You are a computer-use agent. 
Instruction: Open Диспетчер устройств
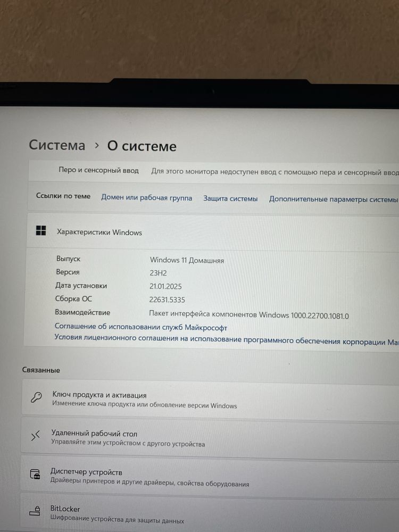(x=209, y=476)
